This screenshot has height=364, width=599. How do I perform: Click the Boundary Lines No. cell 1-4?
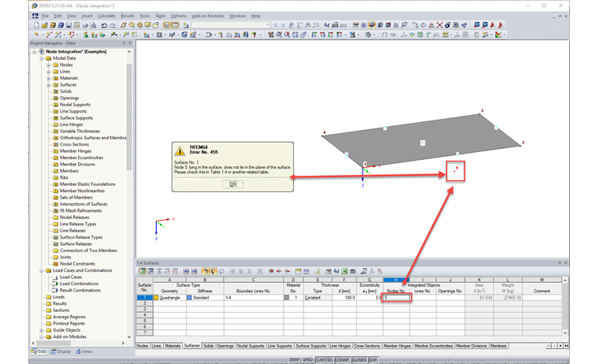click(x=254, y=298)
